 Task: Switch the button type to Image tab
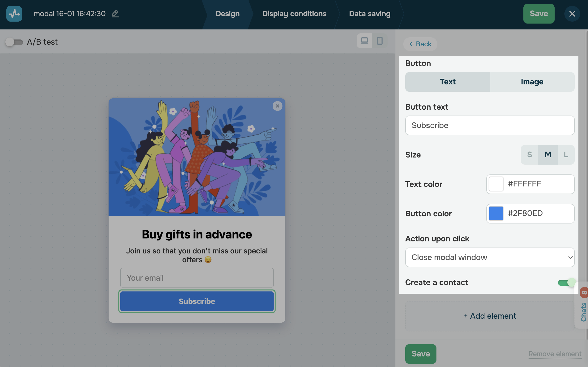(x=532, y=82)
